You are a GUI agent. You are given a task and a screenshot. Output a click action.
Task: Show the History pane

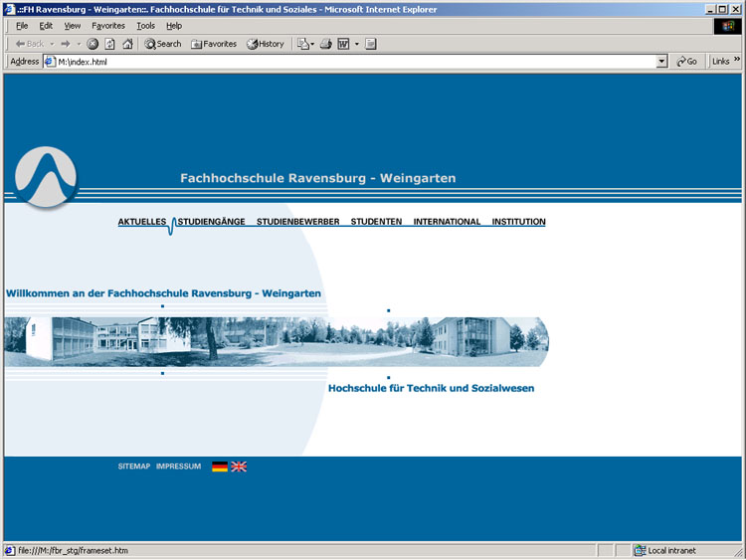[x=266, y=44]
